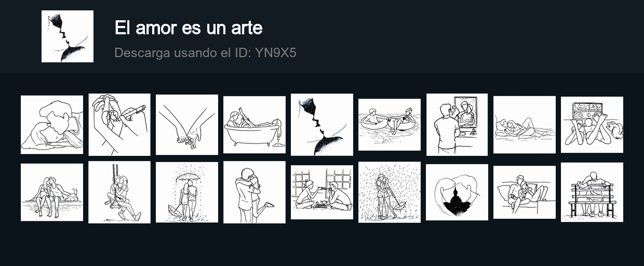Screen dimensions: 644x266
Task: Choose the couple at bathroom mirror sticker
Action: pyautogui.click(x=457, y=125)
